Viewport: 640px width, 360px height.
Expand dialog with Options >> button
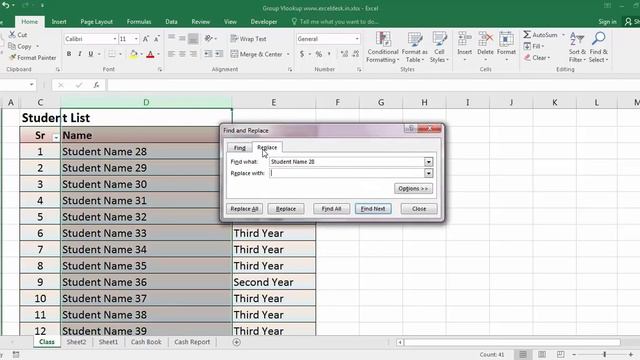point(413,189)
